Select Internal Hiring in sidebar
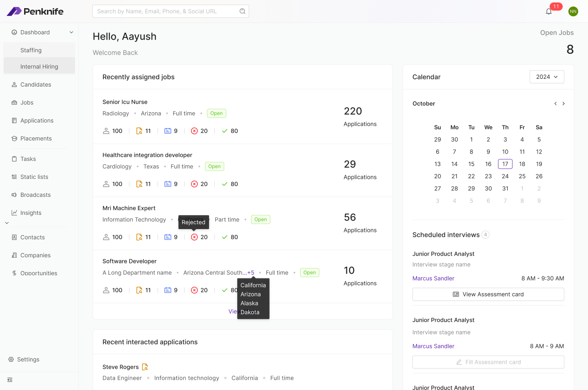 click(39, 67)
